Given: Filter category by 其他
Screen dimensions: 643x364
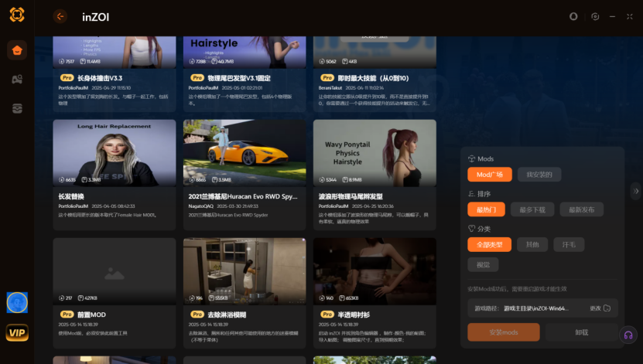Looking at the screenshot, I should point(532,244).
